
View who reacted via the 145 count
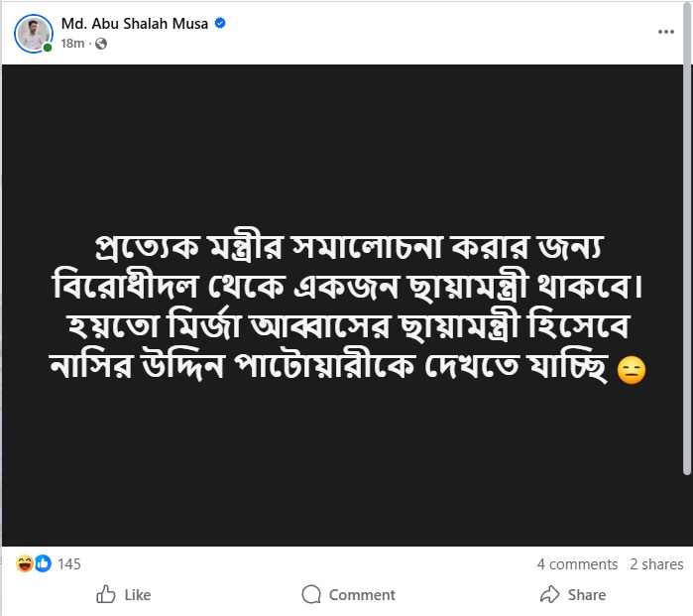(x=69, y=563)
